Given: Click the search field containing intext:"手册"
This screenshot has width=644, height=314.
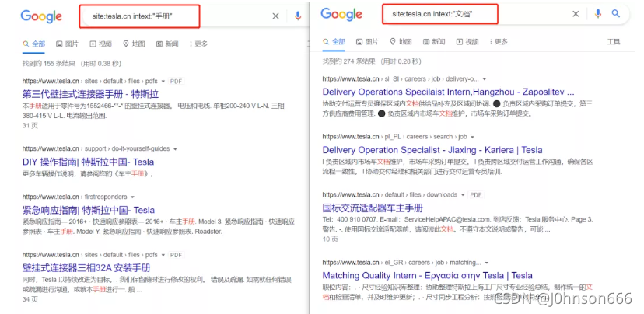Looking at the screenshot, I should click(x=140, y=16).
